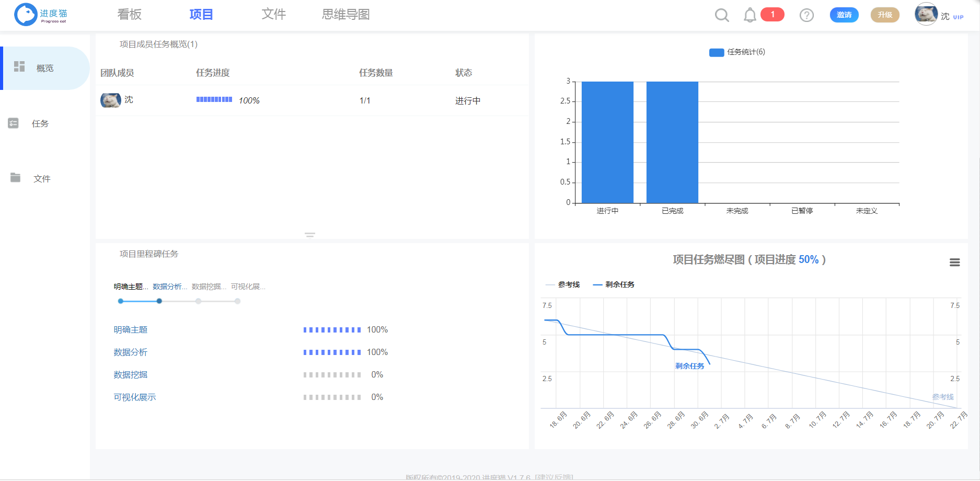Click the 未完成 axis label in chart
This screenshot has width=980, height=481.
pos(737,211)
